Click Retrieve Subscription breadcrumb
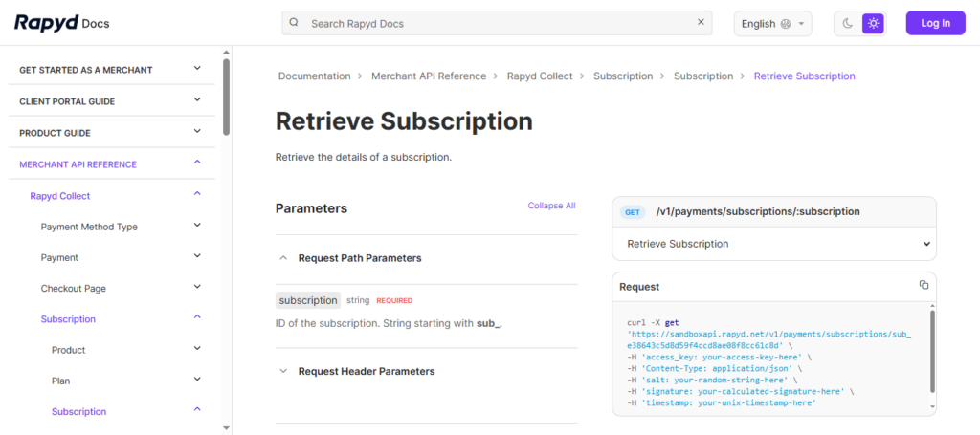The height and width of the screenshot is (435, 980). click(x=804, y=76)
